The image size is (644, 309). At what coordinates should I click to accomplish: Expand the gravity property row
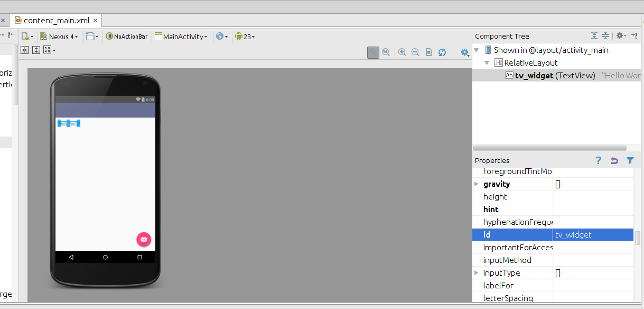click(x=477, y=184)
